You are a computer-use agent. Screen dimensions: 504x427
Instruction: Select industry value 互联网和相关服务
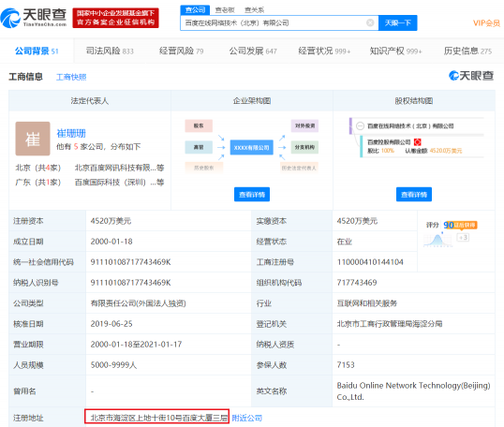(366, 303)
